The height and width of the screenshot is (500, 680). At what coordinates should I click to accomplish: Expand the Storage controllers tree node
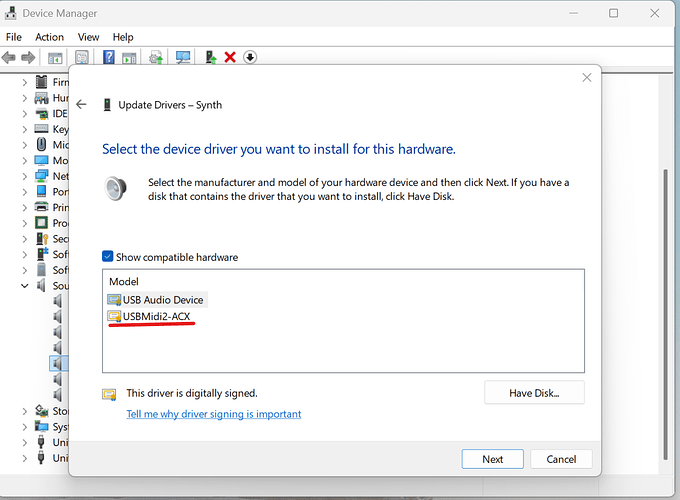[24, 410]
